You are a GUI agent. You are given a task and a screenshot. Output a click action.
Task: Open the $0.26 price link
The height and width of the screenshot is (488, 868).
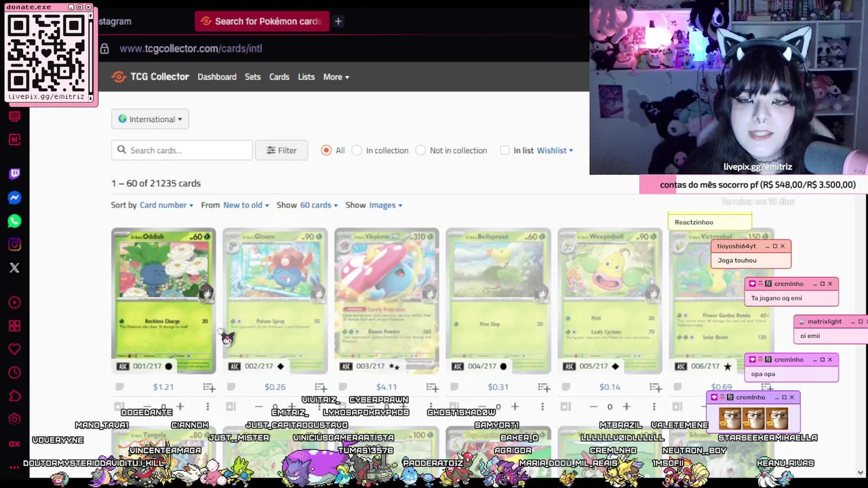pyautogui.click(x=275, y=387)
